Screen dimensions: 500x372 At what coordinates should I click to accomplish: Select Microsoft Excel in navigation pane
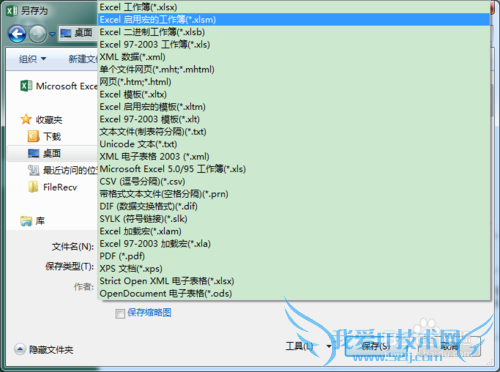coord(59,86)
